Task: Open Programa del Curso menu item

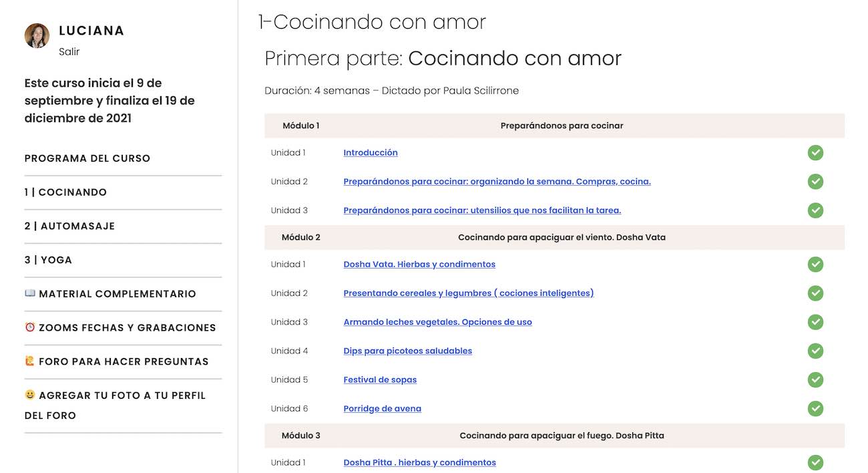Action: [87, 158]
